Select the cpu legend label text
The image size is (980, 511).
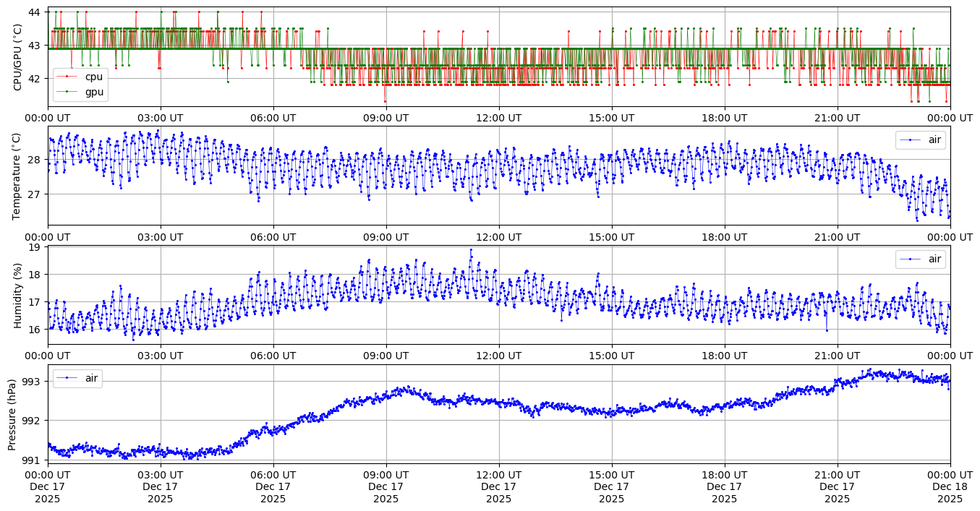94,77
